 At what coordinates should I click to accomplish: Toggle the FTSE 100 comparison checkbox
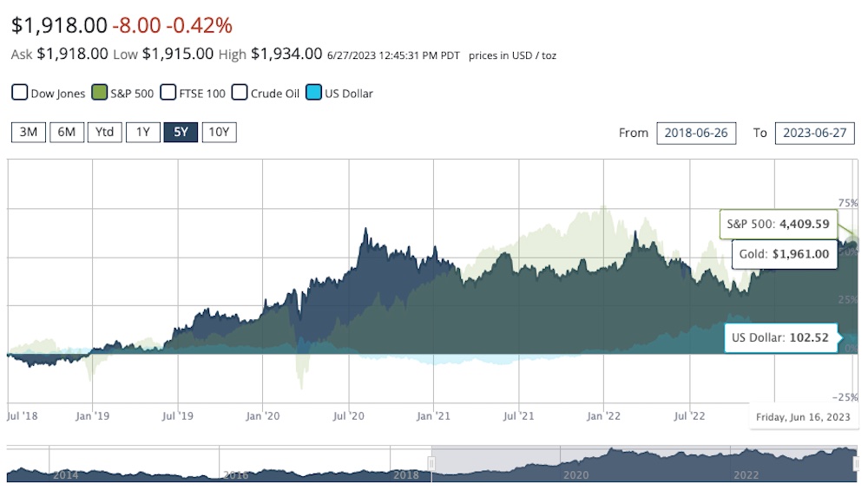(168, 93)
